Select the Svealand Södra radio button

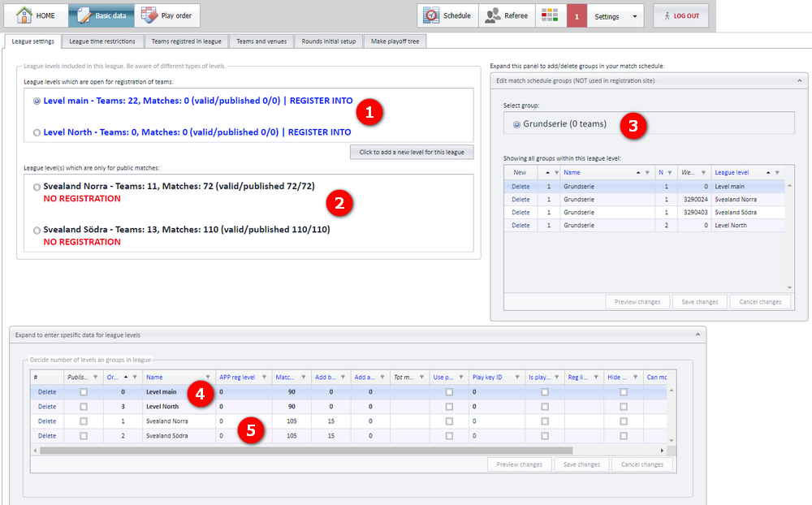(37, 231)
